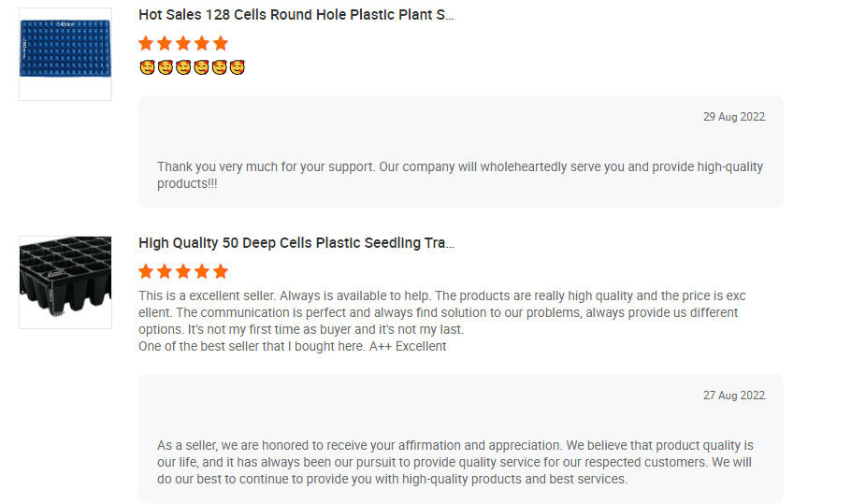This screenshot has height=504, width=851.
Task: Click the 27 Aug 2022 reply date
Action: [734, 396]
